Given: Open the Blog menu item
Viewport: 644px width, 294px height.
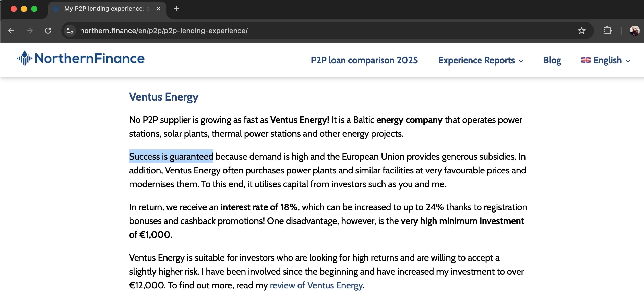Looking at the screenshot, I should tap(552, 60).
